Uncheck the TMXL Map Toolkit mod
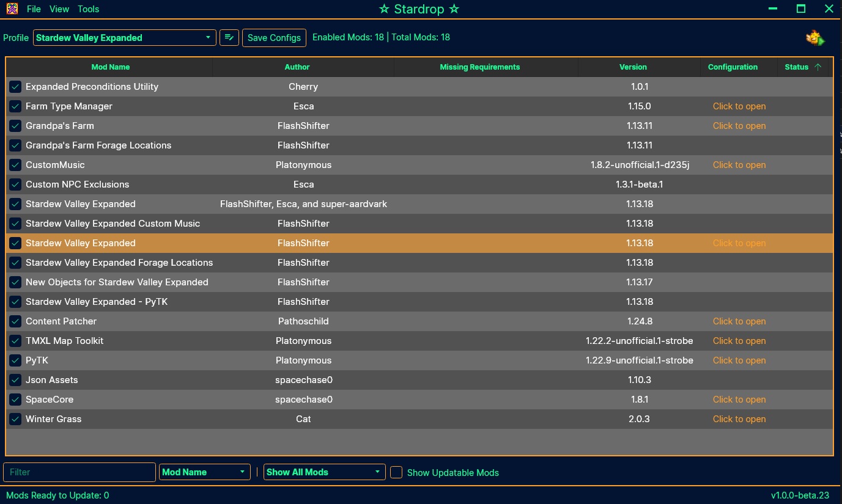The width and height of the screenshot is (842, 504). pyautogui.click(x=15, y=341)
